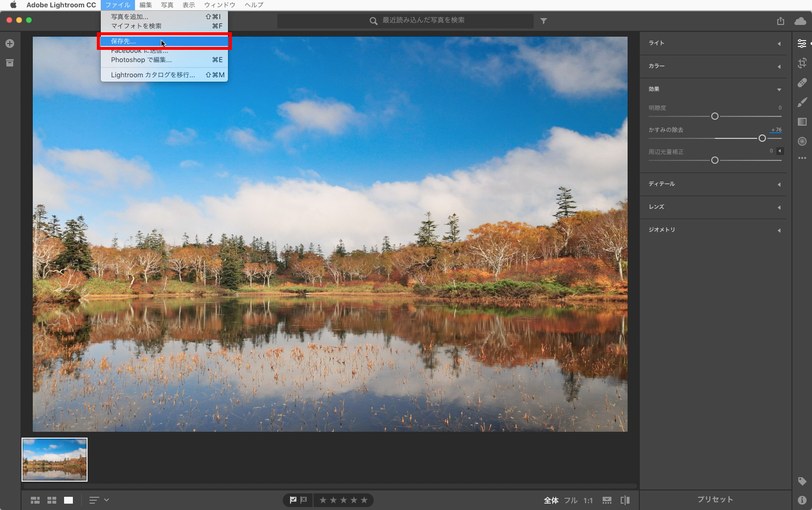
Task: Click the 明瞭度 value 0
Action: (x=780, y=108)
